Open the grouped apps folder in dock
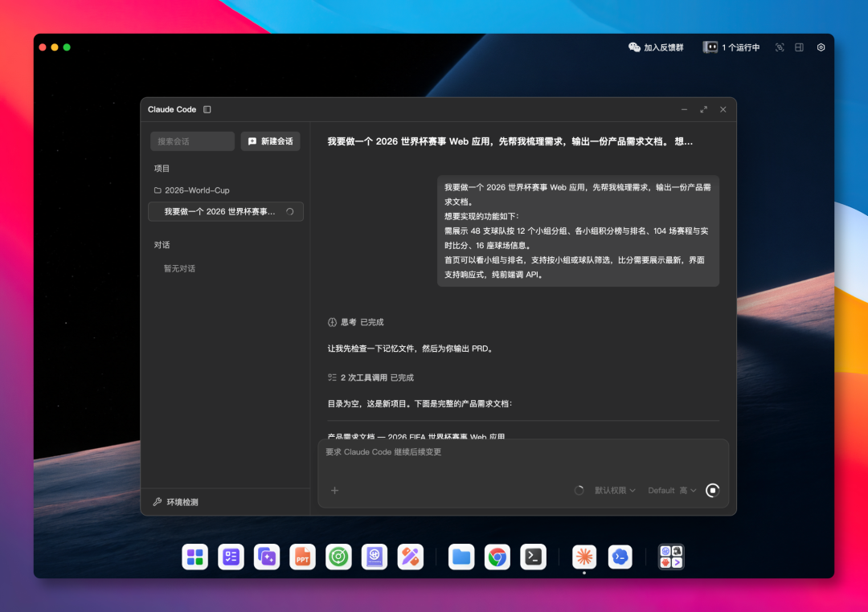The image size is (868, 612). point(671,557)
